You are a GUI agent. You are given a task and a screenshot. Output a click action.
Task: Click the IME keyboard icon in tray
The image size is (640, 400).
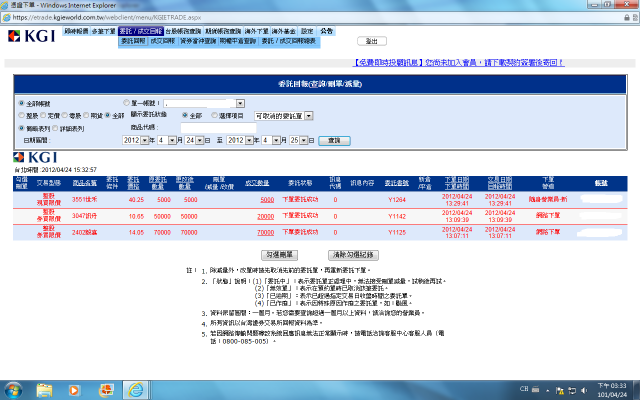536,389
